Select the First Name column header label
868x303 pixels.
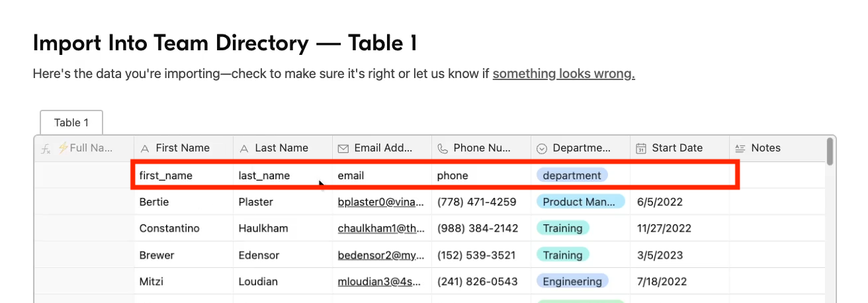[x=183, y=148]
